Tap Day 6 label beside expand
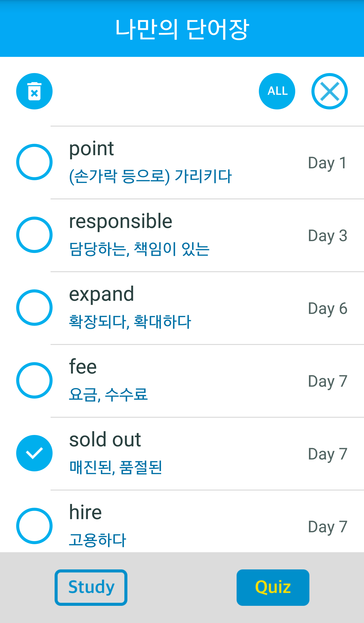This screenshot has height=623, width=364. click(x=328, y=308)
